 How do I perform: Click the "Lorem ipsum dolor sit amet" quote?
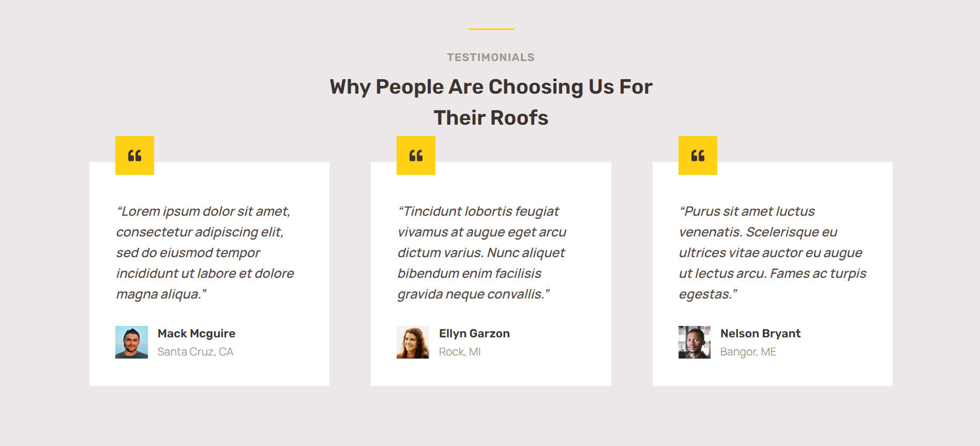pos(204,212)
